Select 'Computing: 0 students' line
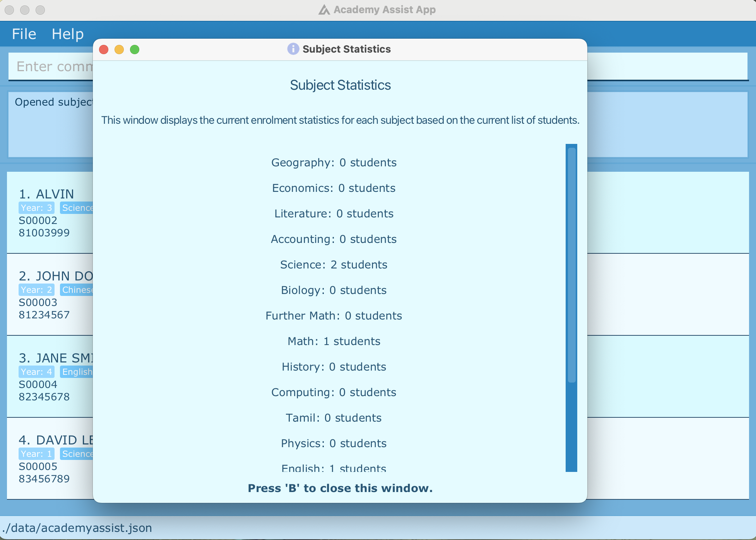 334,392
